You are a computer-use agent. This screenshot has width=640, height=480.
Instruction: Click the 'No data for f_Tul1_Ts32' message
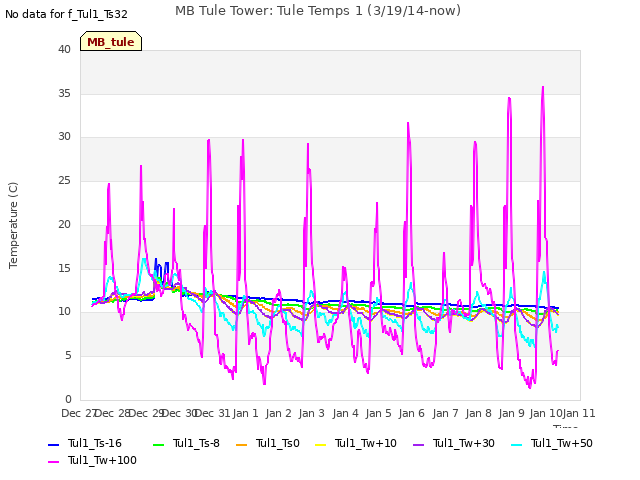[x=67, y=14]
